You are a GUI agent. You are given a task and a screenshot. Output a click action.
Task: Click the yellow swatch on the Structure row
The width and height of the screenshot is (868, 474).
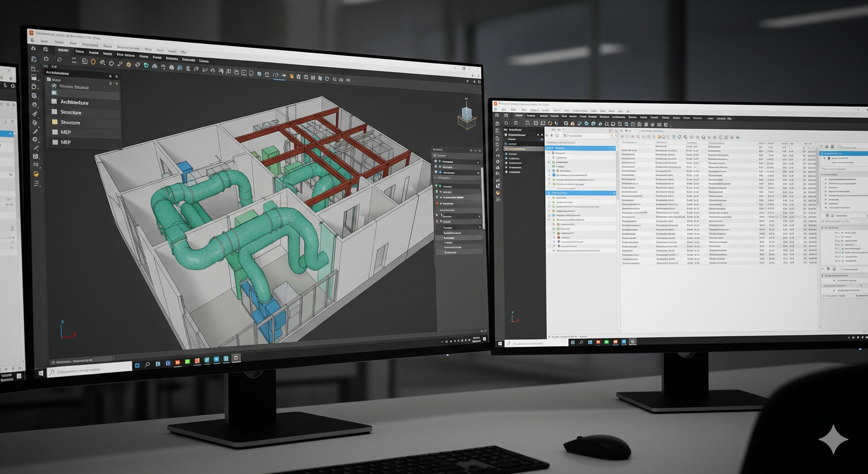click(54, 122)
